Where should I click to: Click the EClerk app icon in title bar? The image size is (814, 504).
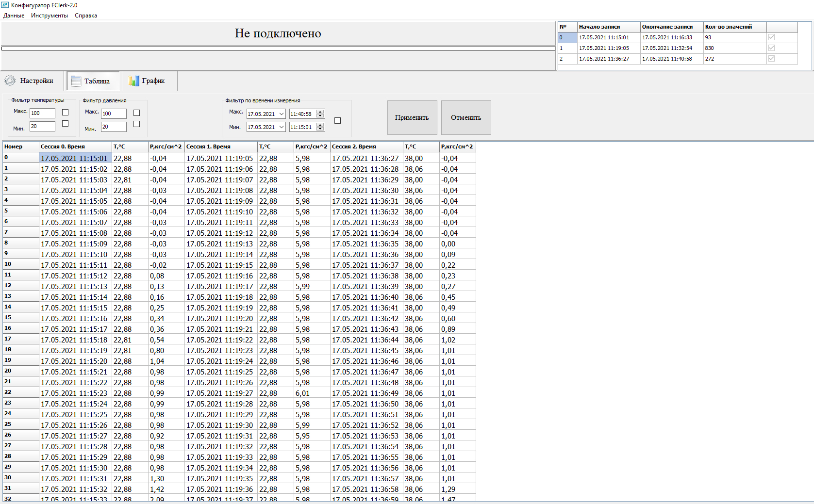(5, 5)
